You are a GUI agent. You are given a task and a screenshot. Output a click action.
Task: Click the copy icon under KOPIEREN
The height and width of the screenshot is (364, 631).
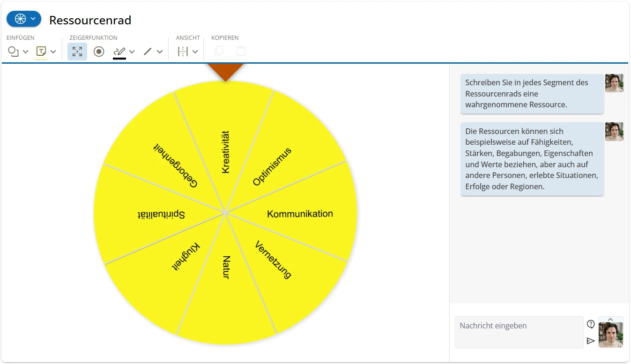[x=219, y=52]
